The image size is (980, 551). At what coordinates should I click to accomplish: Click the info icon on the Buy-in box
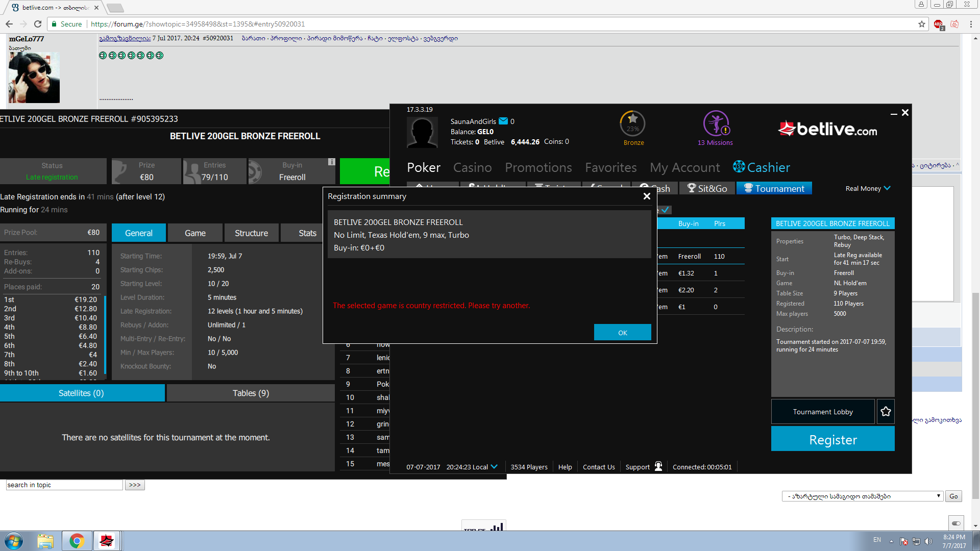coord(331,162)
